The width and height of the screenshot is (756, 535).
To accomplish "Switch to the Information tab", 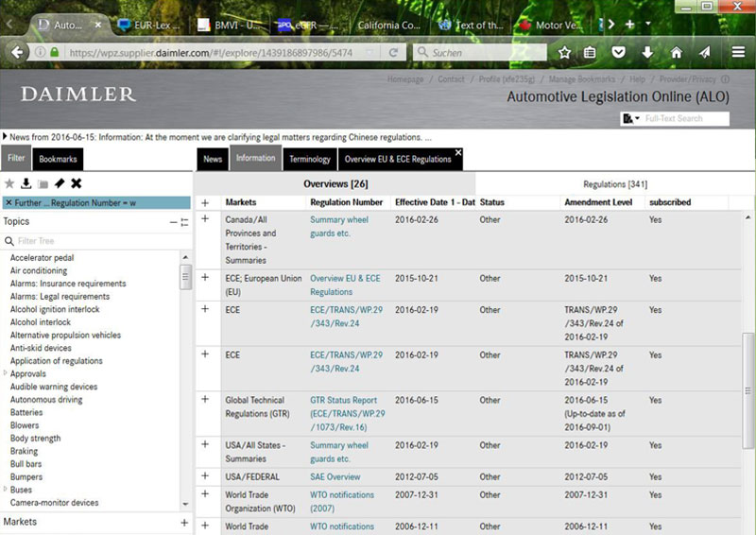I will point(255,158).
